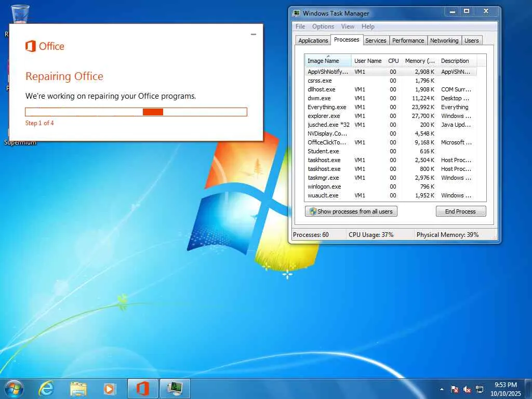The width and height of the screenshot is (532, 399).
Task: Switch to the Applications tab
Action: tap(313, 41)
